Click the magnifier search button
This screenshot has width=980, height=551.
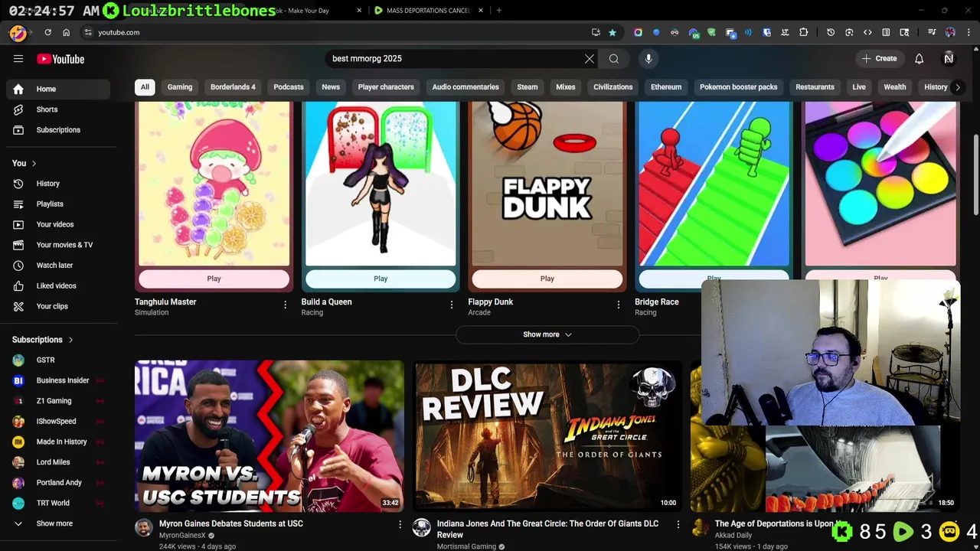(614, 59)
